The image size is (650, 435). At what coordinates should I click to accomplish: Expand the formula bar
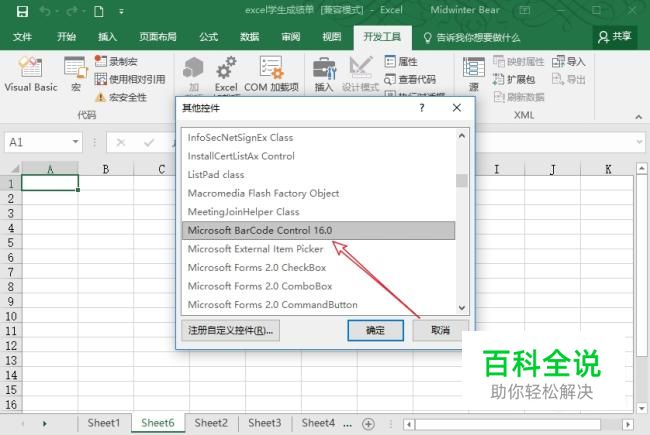click(x=640, y=142)
